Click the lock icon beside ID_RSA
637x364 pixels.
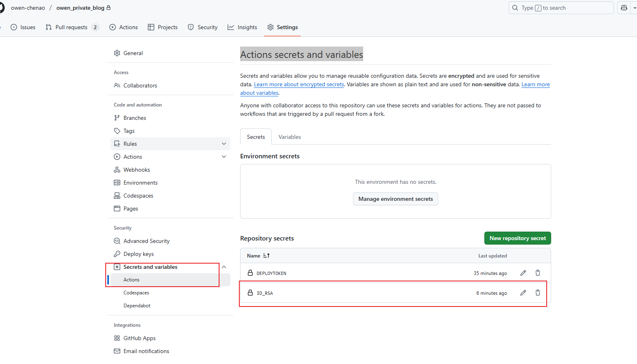[x=250, y=293]
